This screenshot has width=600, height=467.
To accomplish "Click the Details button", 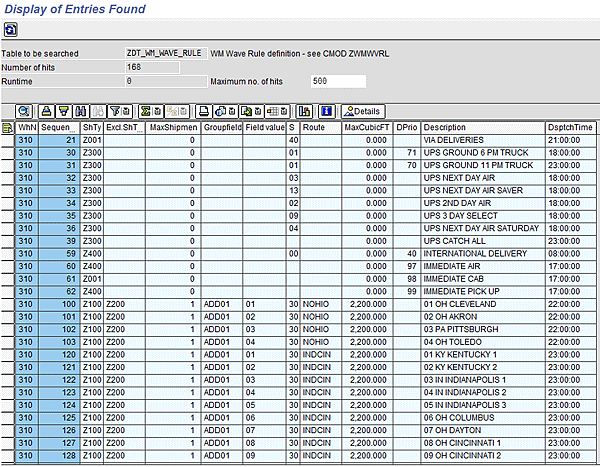I will point(362,110).
